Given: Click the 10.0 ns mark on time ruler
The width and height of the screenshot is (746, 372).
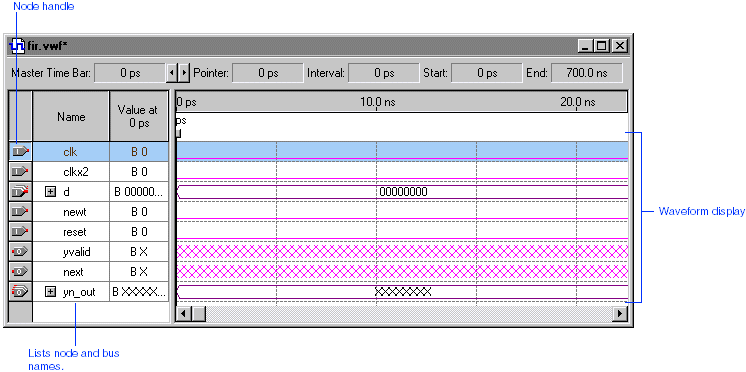Looking at the screenshot, I should pos(377,102).
